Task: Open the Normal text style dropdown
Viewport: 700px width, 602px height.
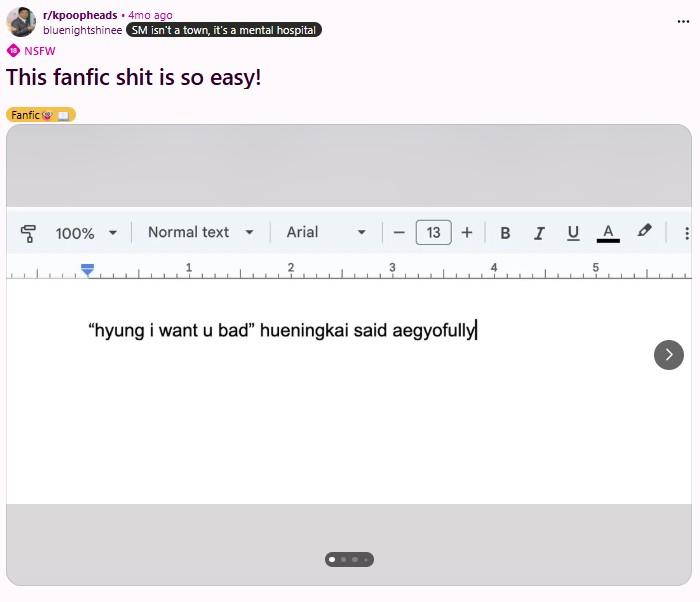Action: (x=200, y=232)
